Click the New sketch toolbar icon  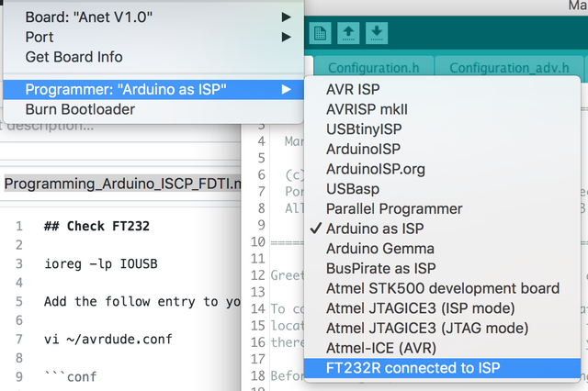coord(321,33)
